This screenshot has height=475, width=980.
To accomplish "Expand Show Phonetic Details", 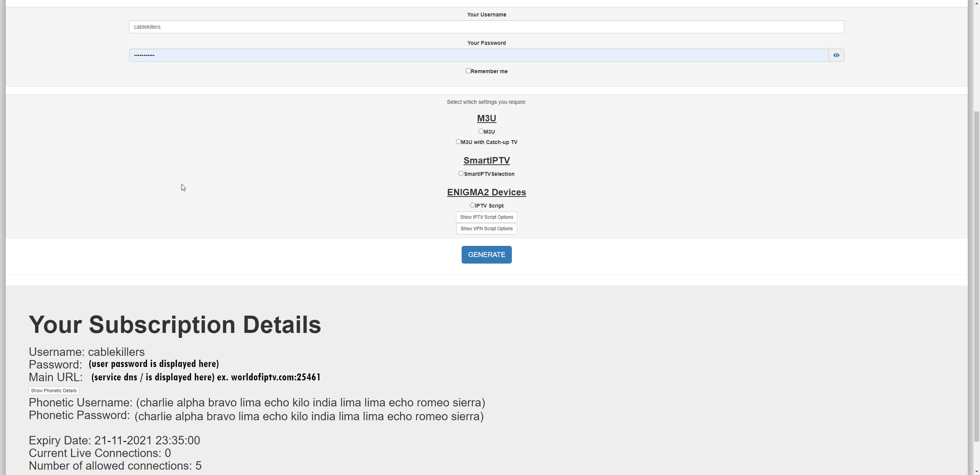I will [x=54, y=391].
